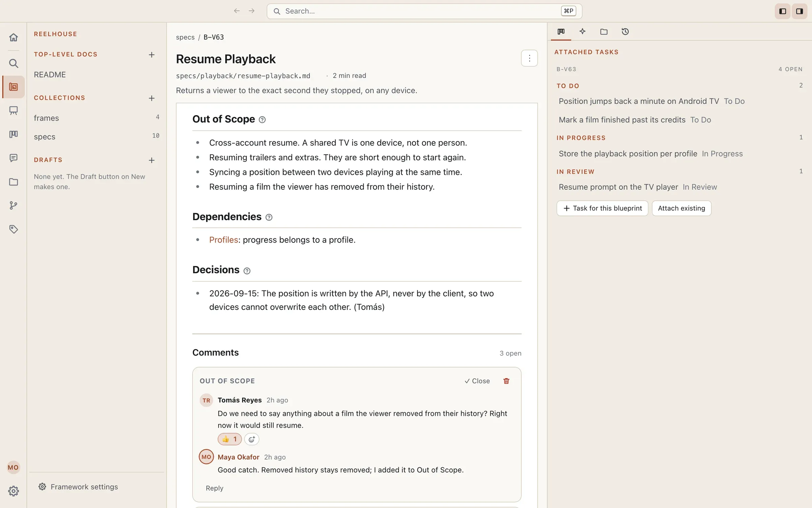812x508 pixels.
Task: Follow the Profiles dependency link
Action: (224, 240)
